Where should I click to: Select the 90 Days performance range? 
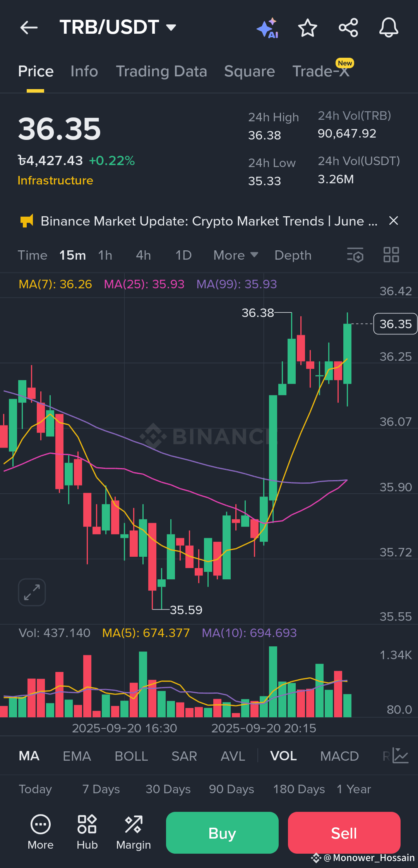tap(231, 789)
